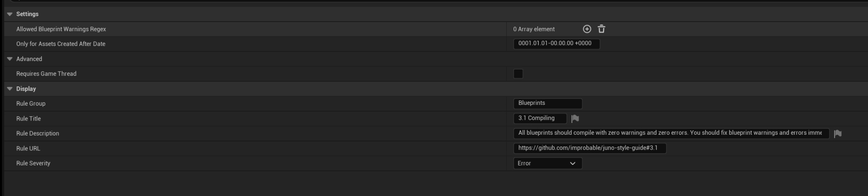Click the Rule Severity property label
Viewport: 868px width, 196px height.
pos(33,163)
